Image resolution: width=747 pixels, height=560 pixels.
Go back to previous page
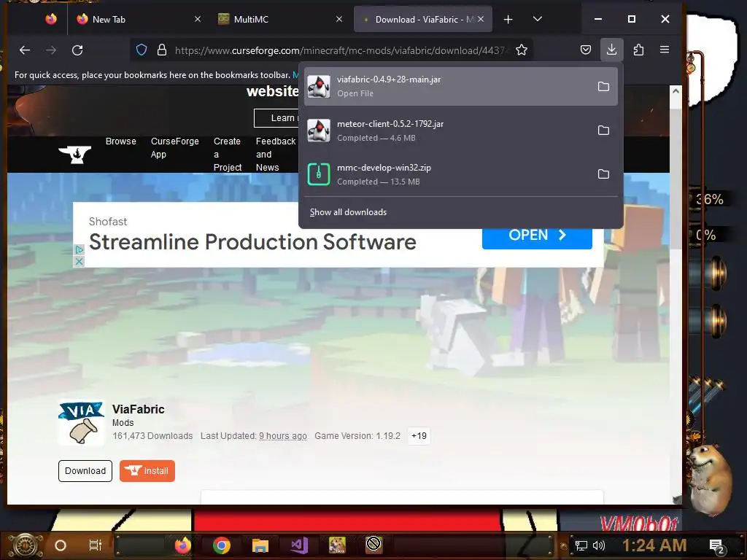click(25, 50)
